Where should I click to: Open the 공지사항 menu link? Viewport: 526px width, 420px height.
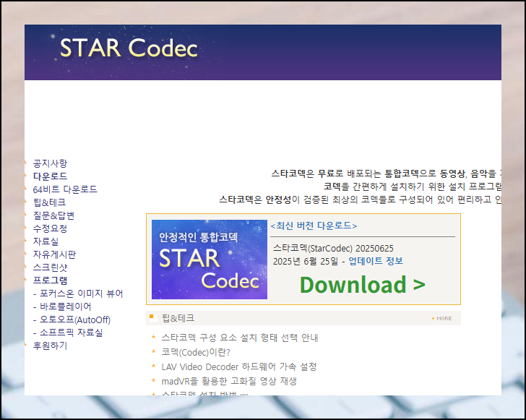(50, 163)
